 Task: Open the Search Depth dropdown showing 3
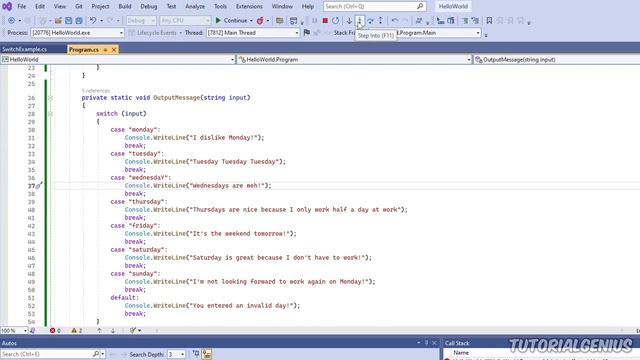point(176,354)
